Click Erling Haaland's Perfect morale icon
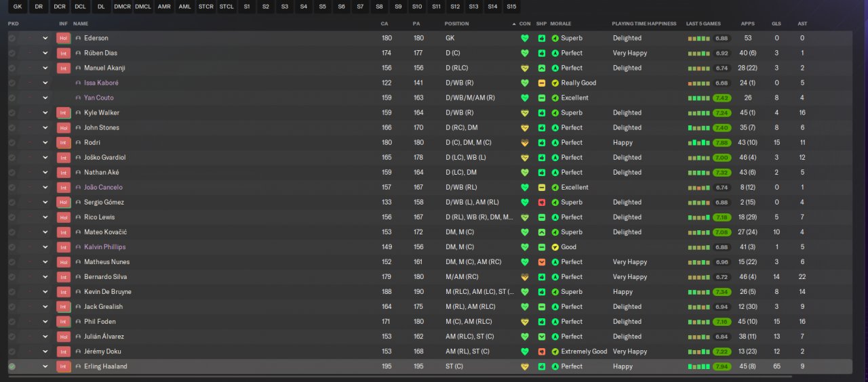868x382 pixels. click(555, 366)
